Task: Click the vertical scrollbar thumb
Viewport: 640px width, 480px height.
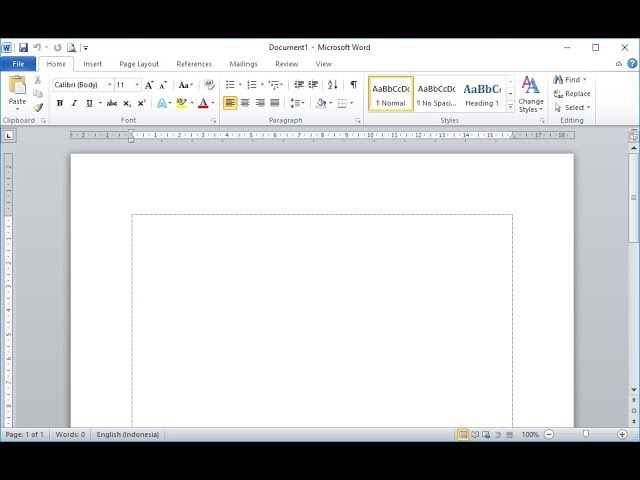Action: [x=633, y=198]
